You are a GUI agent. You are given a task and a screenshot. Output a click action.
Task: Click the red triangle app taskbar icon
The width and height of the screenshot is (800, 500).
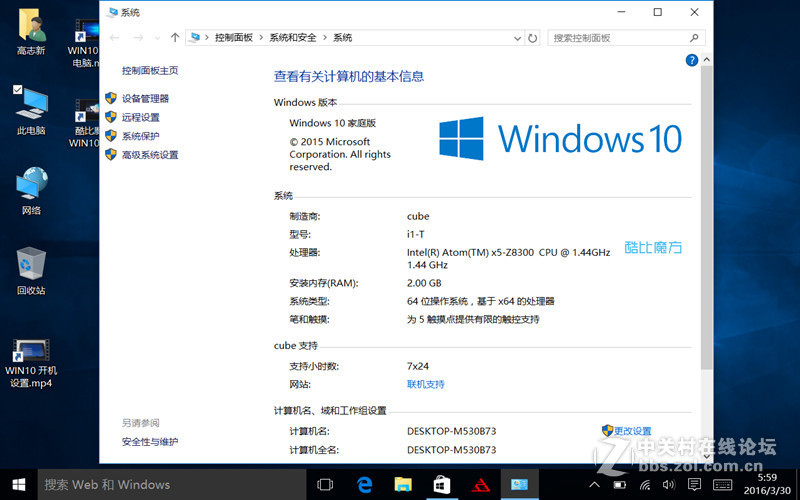(481, 485)
